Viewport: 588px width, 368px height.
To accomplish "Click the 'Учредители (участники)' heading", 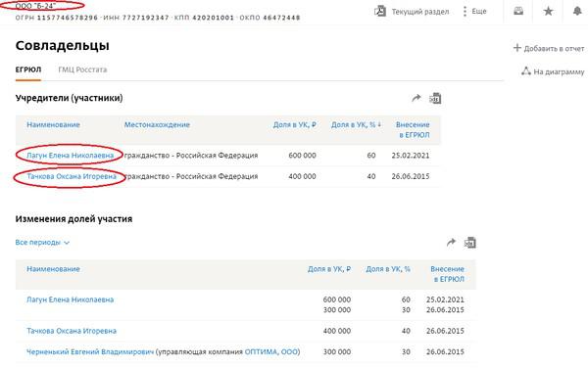I will tap(69, 98).
